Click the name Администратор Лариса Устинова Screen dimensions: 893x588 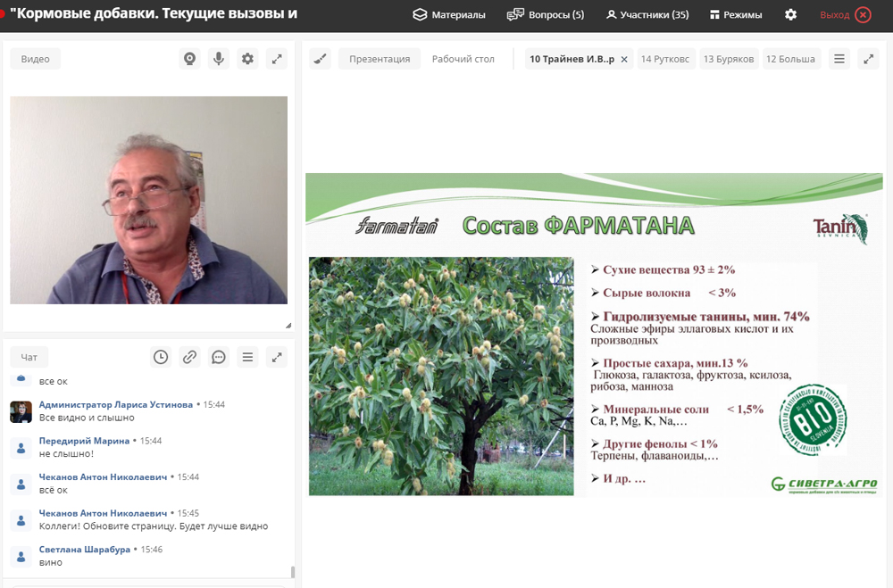(x=115, y=405)
